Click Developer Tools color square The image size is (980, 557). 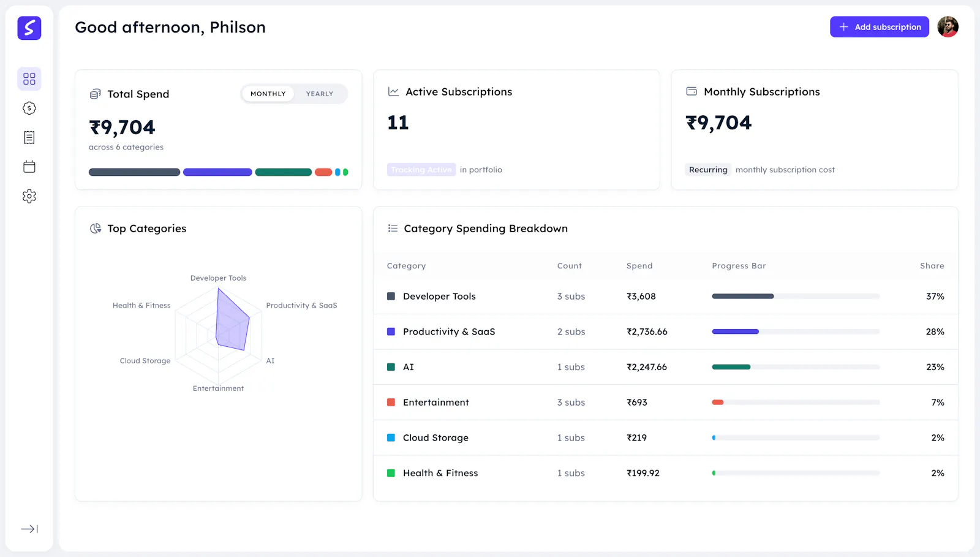391,297
